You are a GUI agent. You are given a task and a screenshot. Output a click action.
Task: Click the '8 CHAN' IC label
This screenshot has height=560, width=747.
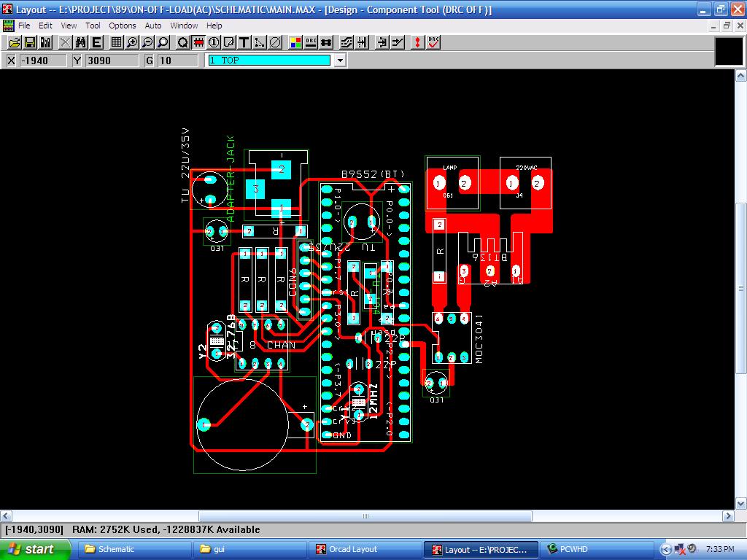coord(273,345)
